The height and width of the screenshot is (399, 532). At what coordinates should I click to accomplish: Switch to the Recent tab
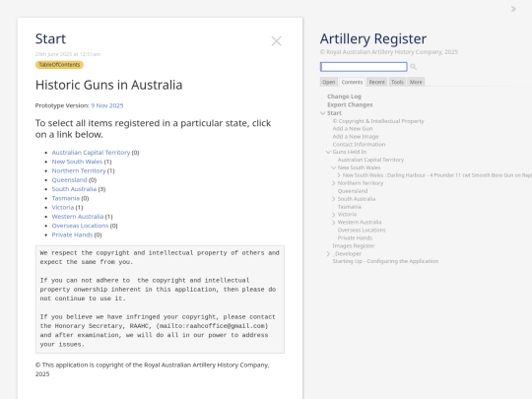pos(377,82)
